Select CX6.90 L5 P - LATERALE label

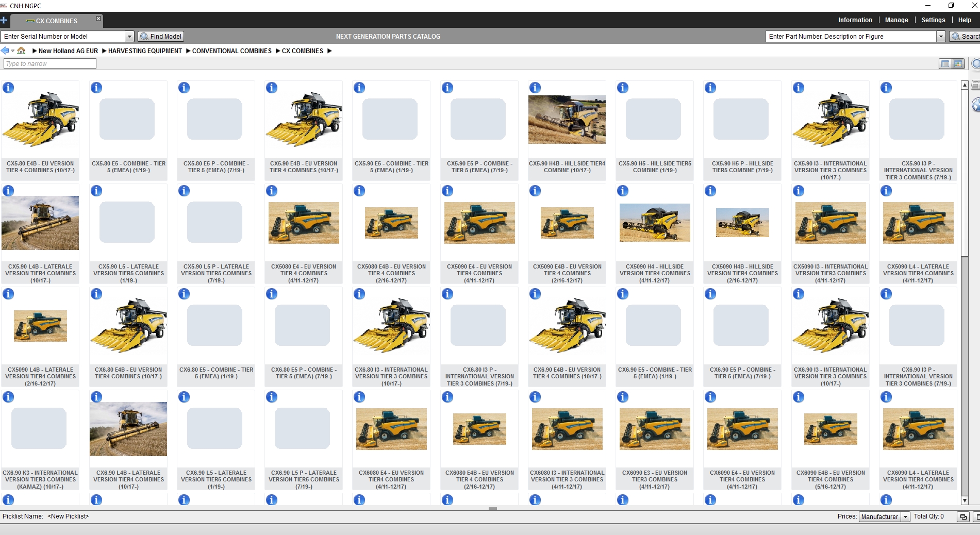(304, 480)
